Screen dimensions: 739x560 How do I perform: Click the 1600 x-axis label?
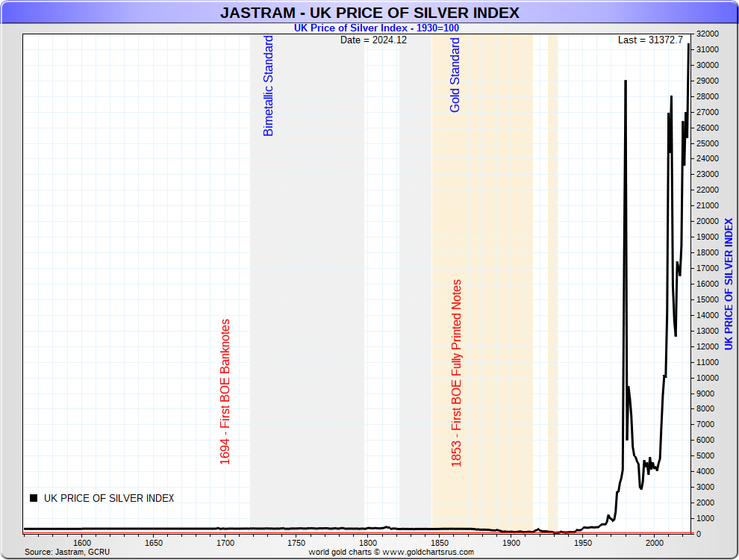pyautogui.click(x=82, y=543)
